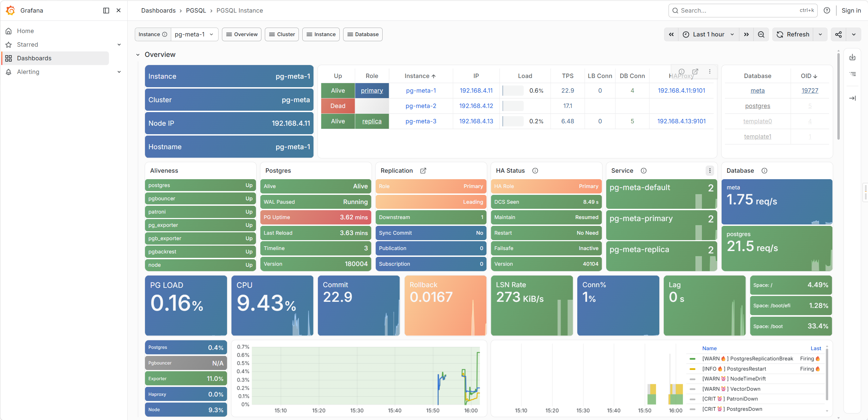Click the export icon in right side pane

852,57
